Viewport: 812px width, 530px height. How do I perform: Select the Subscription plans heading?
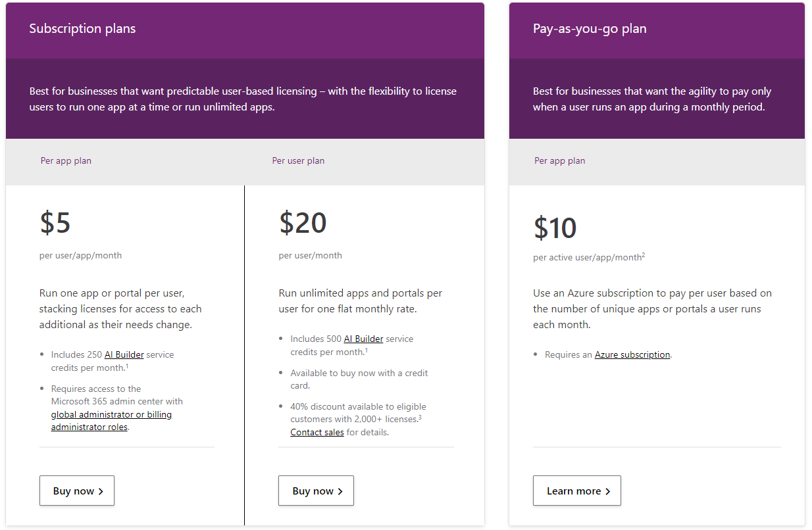click(x=82, y=29)
